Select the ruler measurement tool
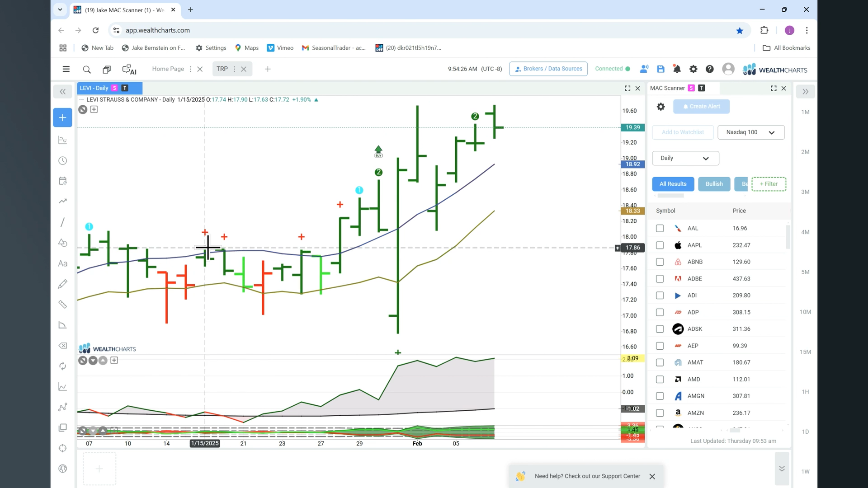 click(x=63, y=305)
